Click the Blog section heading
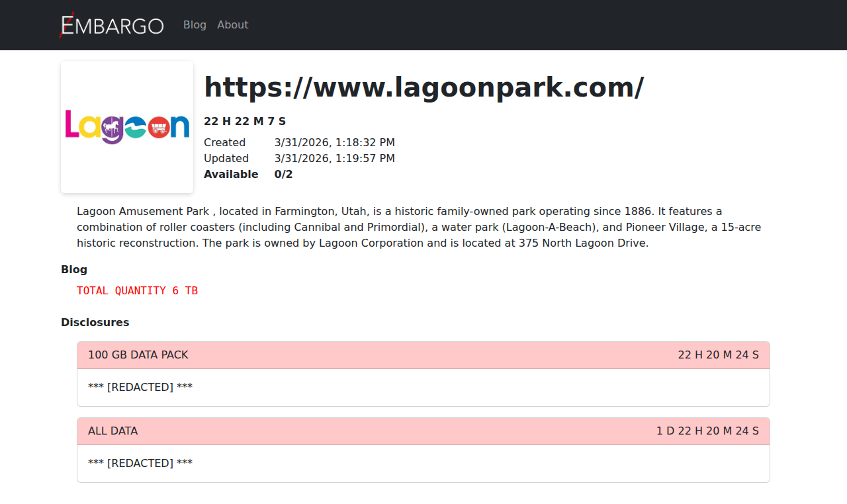 (74, 269)
